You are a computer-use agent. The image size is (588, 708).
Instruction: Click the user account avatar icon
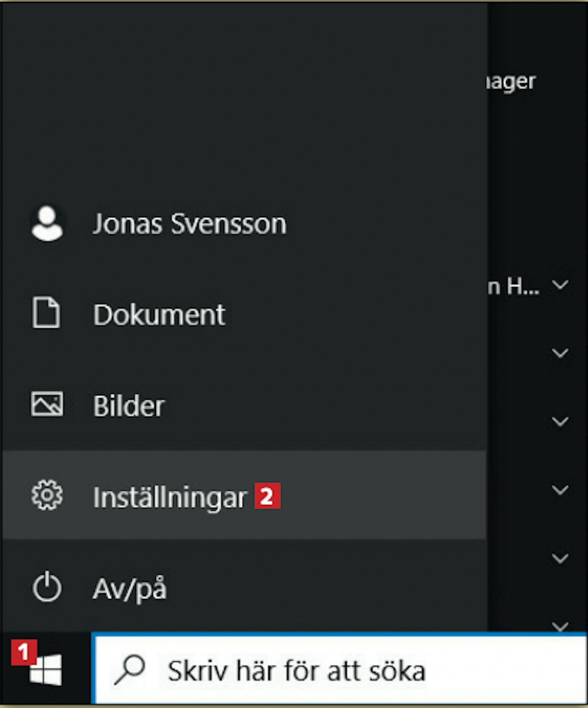pos(47,223)
